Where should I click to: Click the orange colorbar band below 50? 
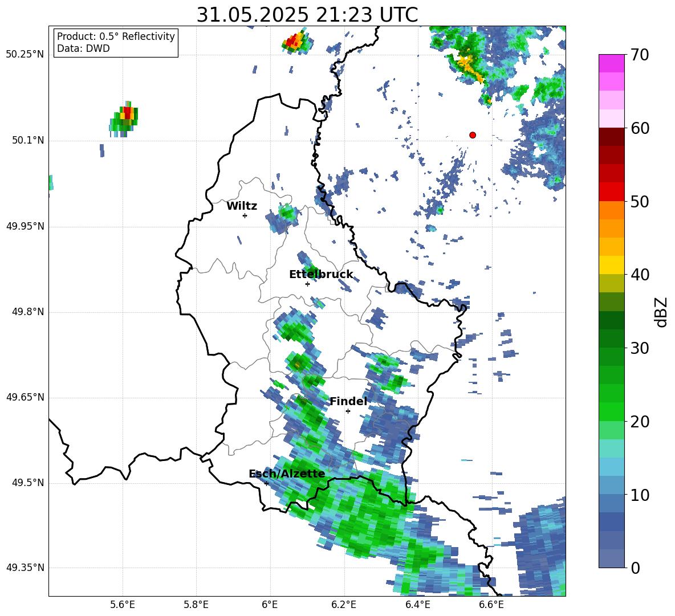pyautogui.click(x=611, y=210)
